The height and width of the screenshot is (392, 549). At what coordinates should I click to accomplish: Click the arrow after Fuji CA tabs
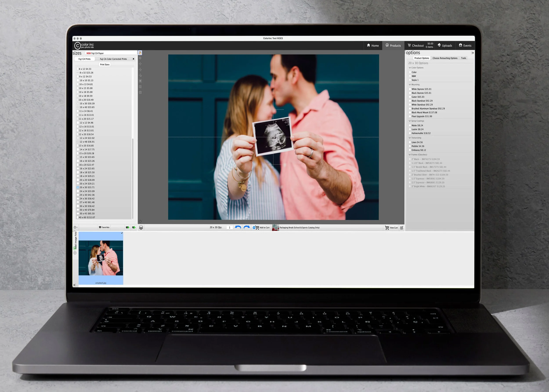click(x=134, y=59)
